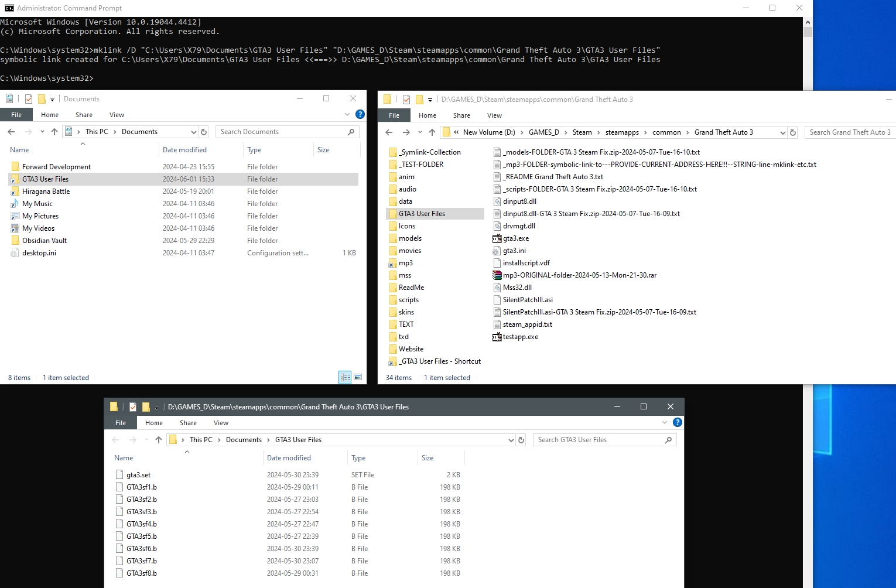Go up one level from GTA3 User Files
This screenshot has width=896, height=588.
pos(159,440)
